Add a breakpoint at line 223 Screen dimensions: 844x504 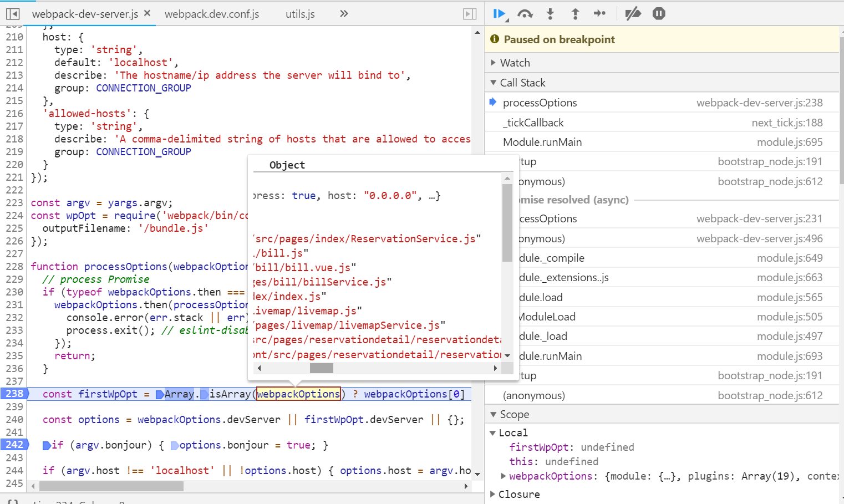(14, 202)
